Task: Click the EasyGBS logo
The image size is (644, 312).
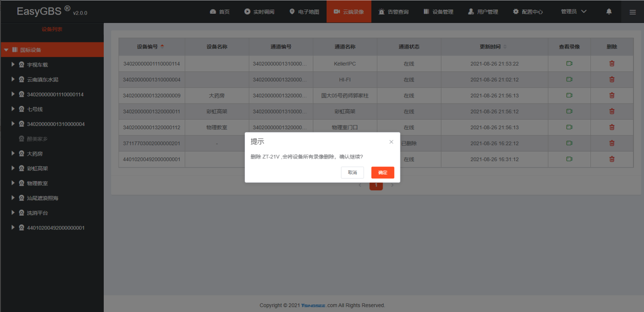Action: 52,12
